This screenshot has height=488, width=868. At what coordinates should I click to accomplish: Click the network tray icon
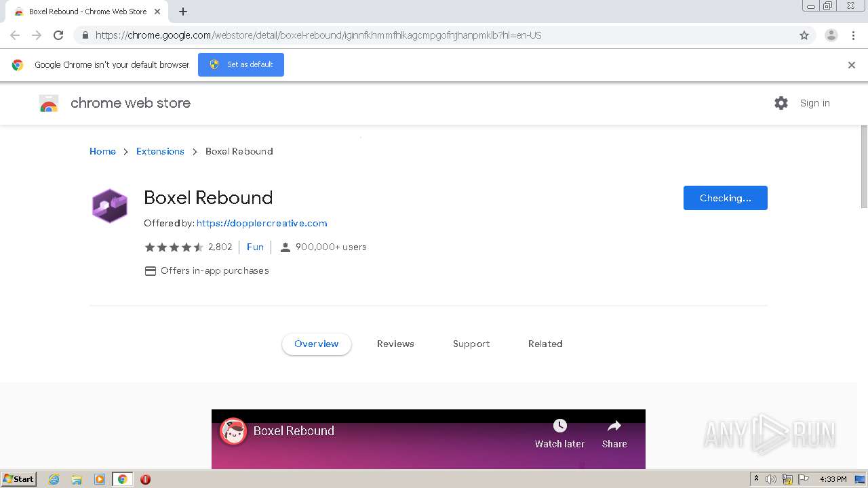coord(787,479)
